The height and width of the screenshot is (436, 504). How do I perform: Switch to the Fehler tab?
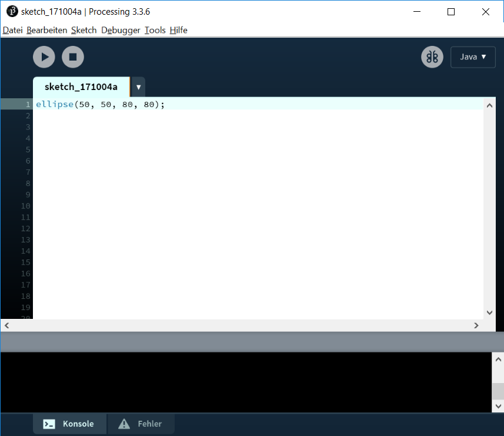[x=141, y=424]
